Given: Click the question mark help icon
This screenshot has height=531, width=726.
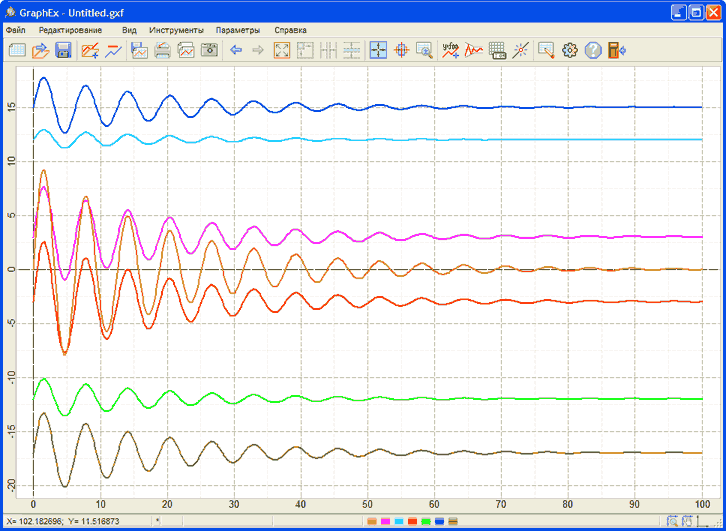Looking at the screenshot, I should 593,50.
